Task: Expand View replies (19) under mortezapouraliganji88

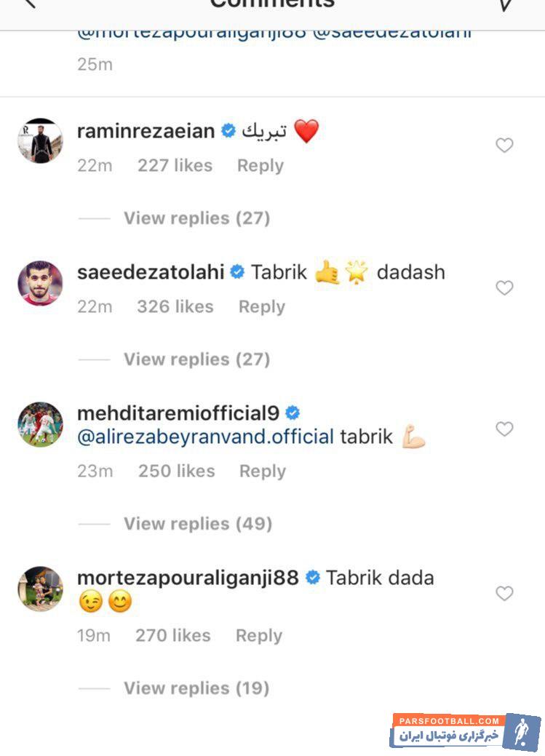Action: (x=197, y=688)
